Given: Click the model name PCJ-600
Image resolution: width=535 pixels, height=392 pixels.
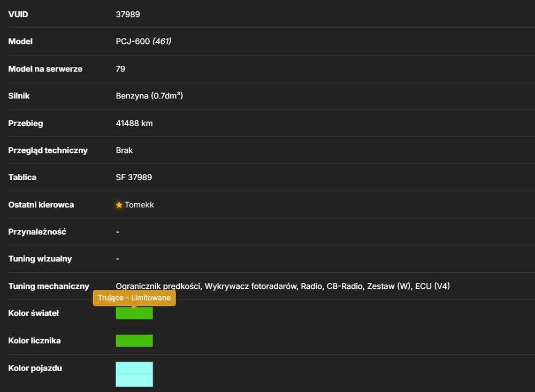Looking at the screenshot, I should click(x=133, y=41).
